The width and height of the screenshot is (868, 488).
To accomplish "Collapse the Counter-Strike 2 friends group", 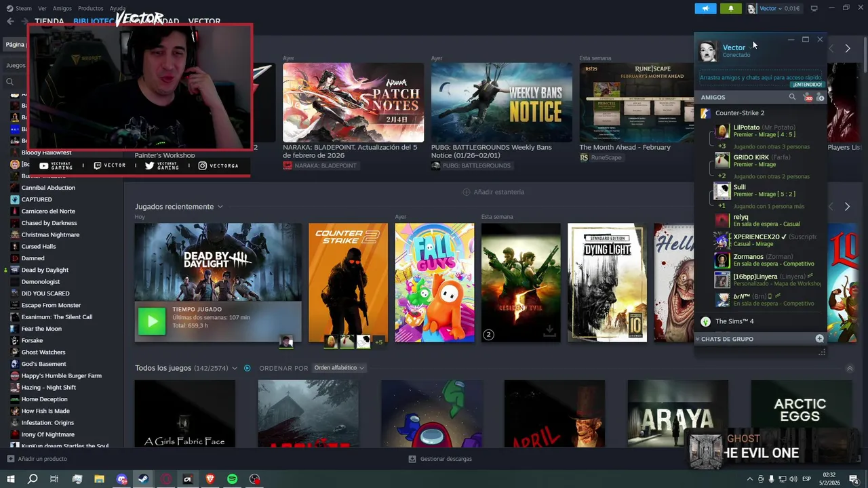I will (739, 113).
